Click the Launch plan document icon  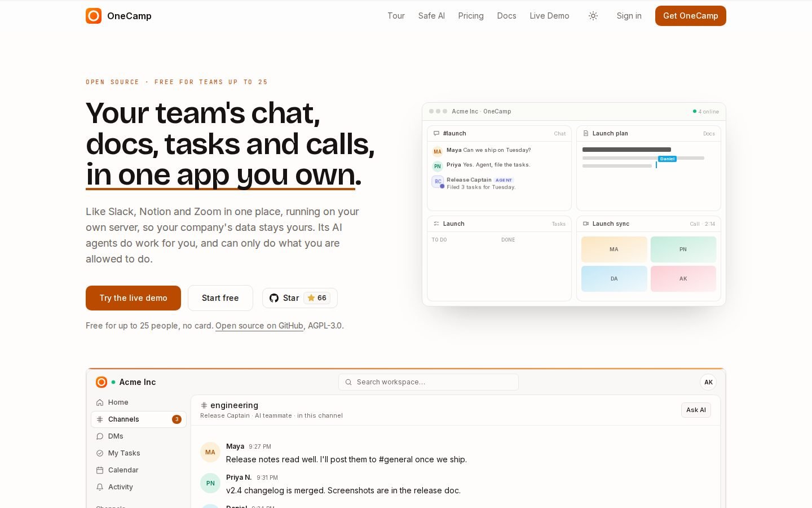tap(586, 133)
